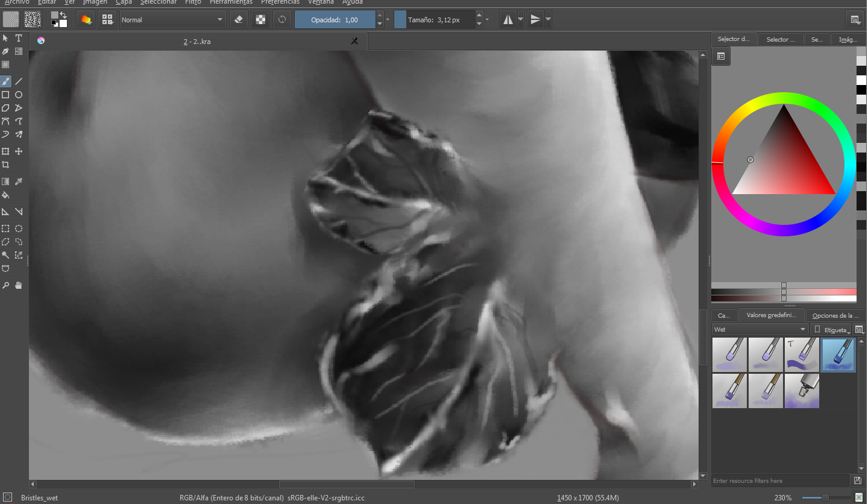
Task: Select the rectangular selection tool
Action: tap(5, 228)
